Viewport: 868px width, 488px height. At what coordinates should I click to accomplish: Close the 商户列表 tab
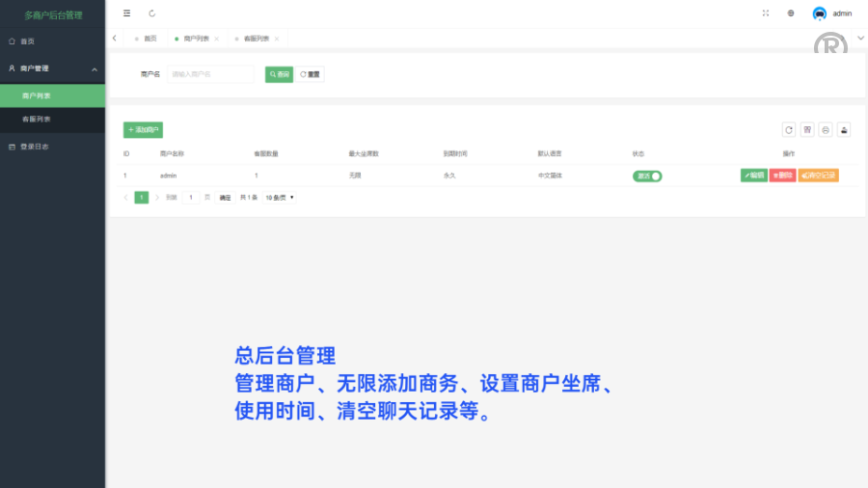217,39
